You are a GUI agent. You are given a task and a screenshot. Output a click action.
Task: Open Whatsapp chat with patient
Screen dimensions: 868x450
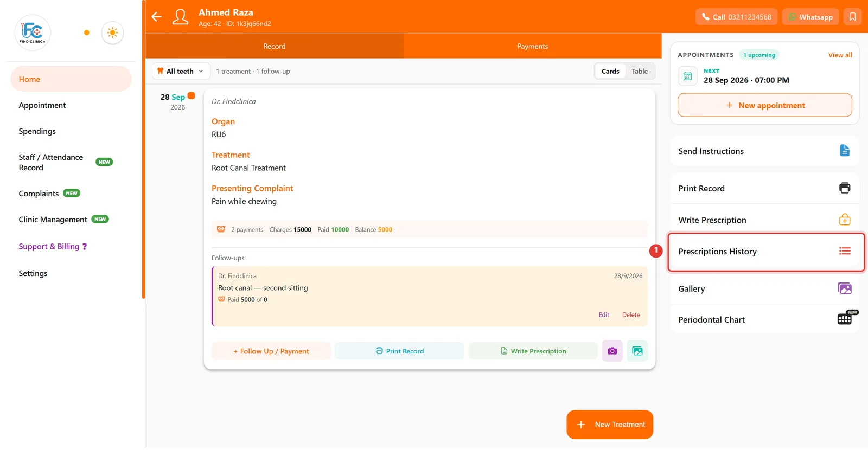[810, 17]
